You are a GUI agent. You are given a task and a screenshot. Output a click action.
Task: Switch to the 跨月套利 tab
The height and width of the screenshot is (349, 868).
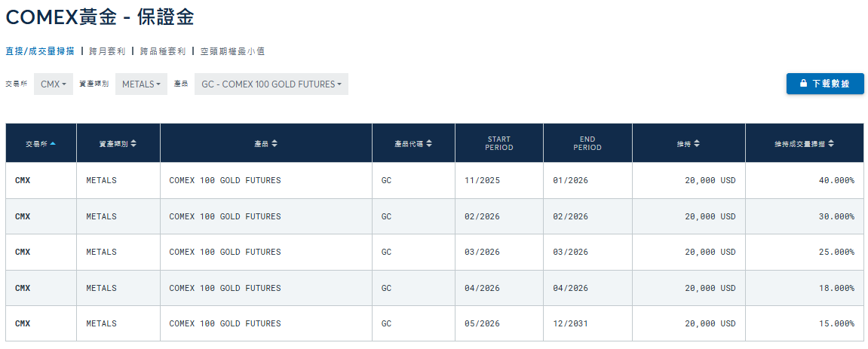pos(107,51)
